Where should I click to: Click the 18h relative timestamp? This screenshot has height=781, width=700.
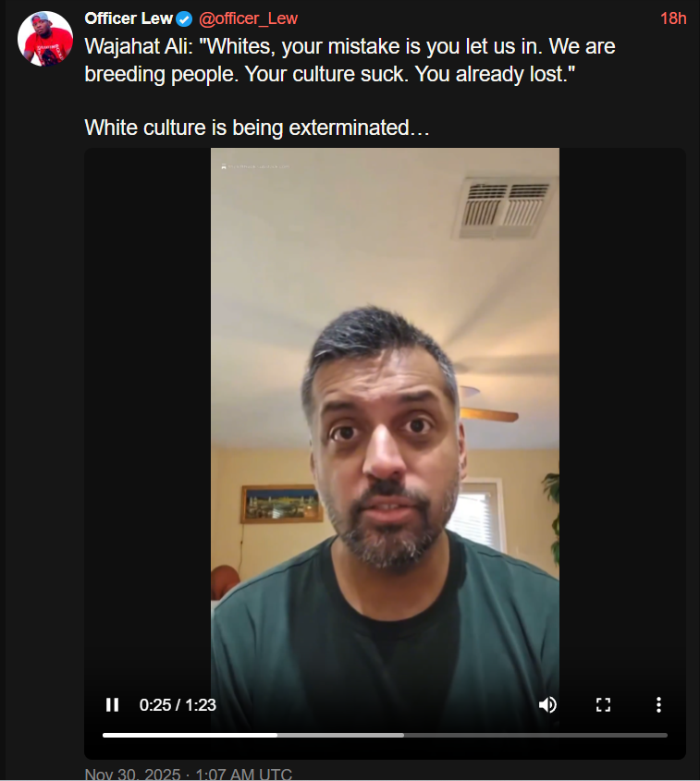point(673,18)
